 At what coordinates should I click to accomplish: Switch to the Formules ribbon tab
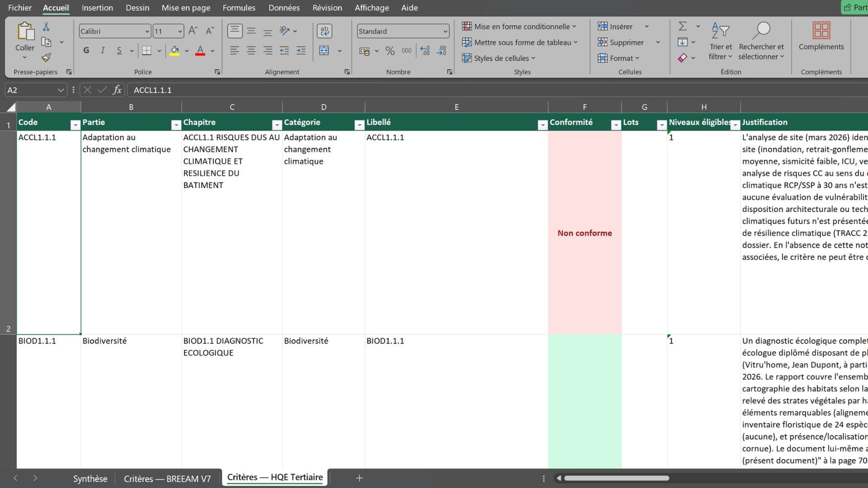click(239, 8)
